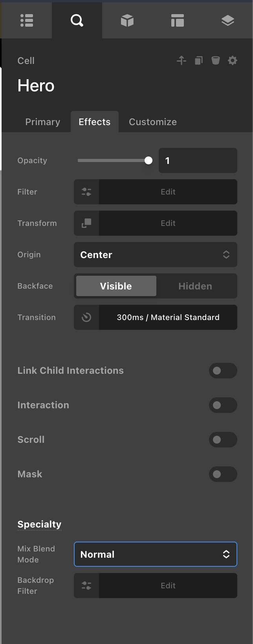Viewport: 253px width, 644px height.
Task: Turn on the Interaction toggle
Action: [223, 405]
